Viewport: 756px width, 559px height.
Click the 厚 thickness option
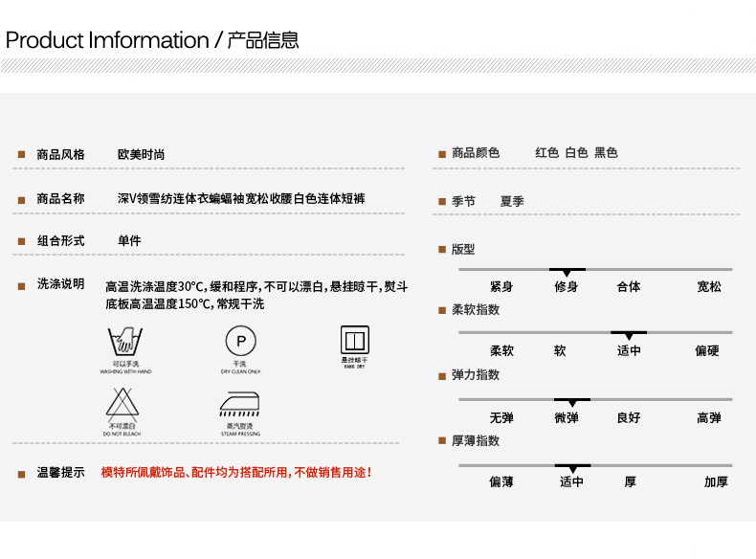pyautogui.click(x=631, y=481)
